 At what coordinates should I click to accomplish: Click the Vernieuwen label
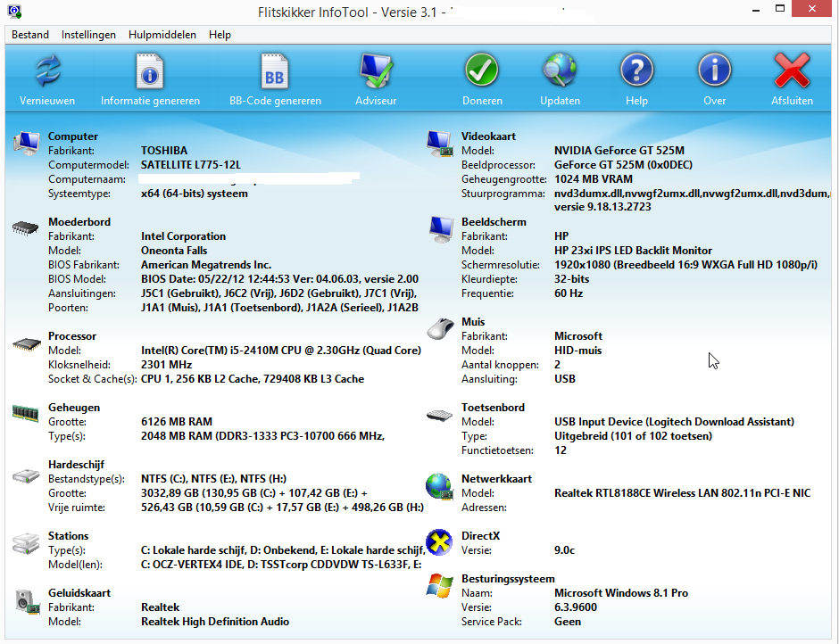point(47,101)
